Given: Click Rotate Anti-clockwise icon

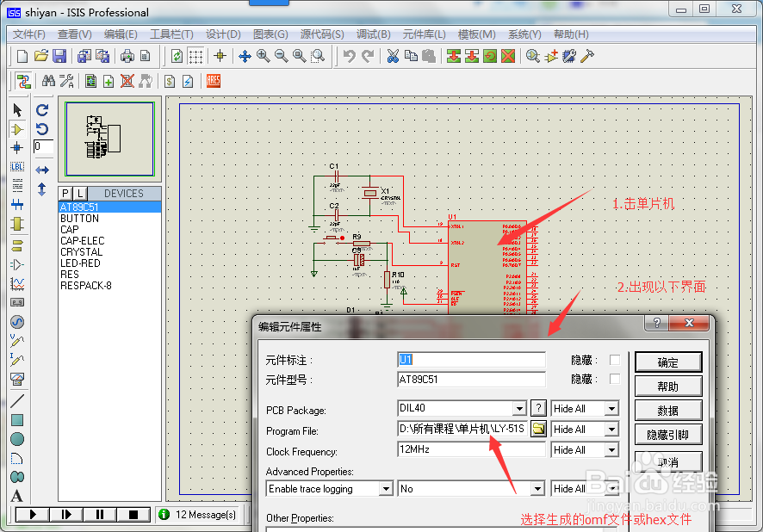Looking at the screenshot, I should [x=42, y=129].
